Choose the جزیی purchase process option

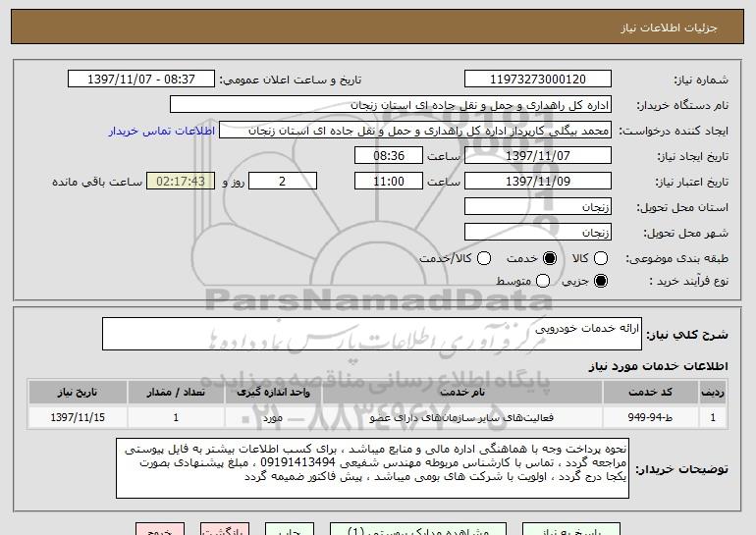601,281
